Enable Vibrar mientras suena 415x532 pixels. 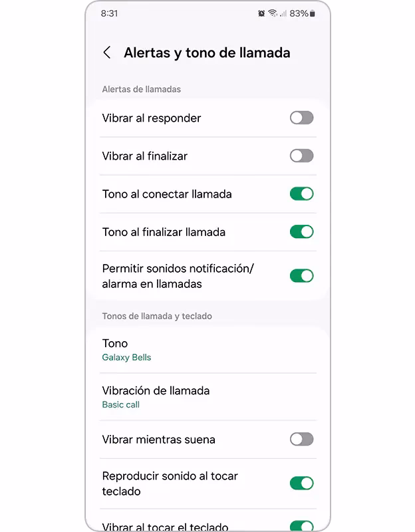point(301,440)
